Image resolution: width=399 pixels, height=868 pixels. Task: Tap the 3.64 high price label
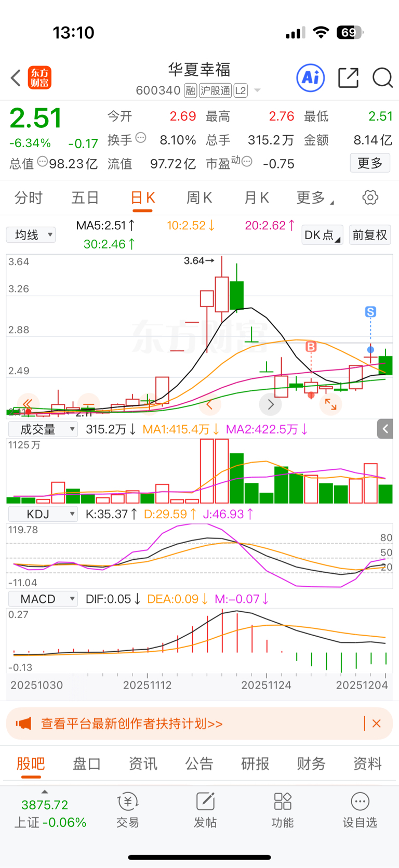(199, 260)
